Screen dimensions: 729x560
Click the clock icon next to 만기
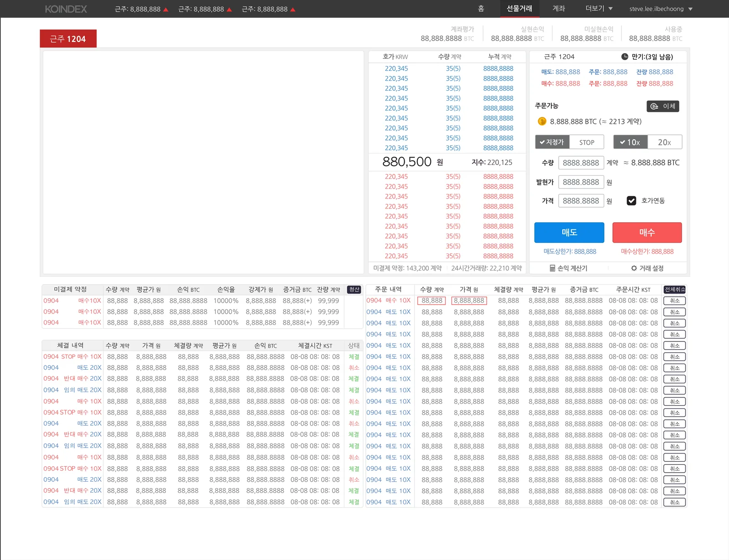coord(625,57)
